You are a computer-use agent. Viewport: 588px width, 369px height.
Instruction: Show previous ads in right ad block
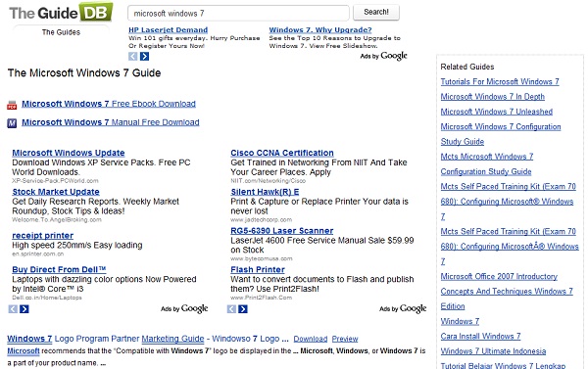click(231, 309)
